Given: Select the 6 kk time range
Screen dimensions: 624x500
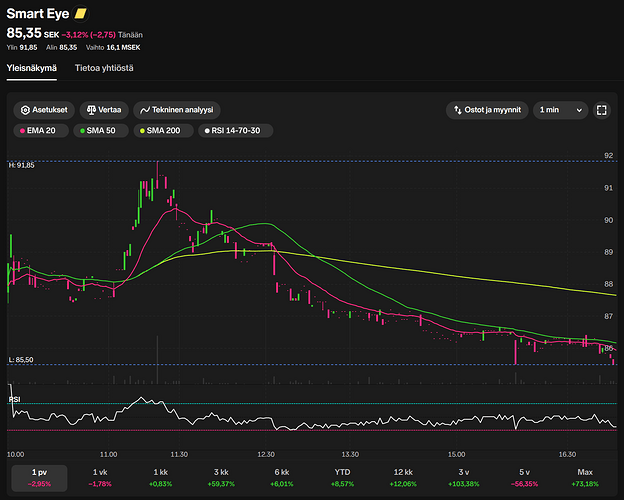Looking at the screenshot, I should pyautogui.click(x=282, y=478).
